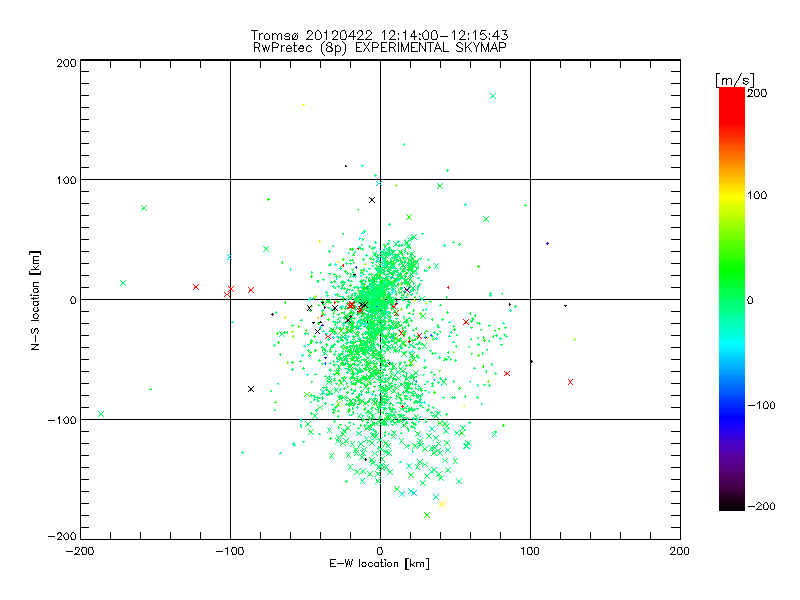Click the isolated black X in lower-left quadrant
Viewport: 800px width, 600px height.
pos(251,389)
